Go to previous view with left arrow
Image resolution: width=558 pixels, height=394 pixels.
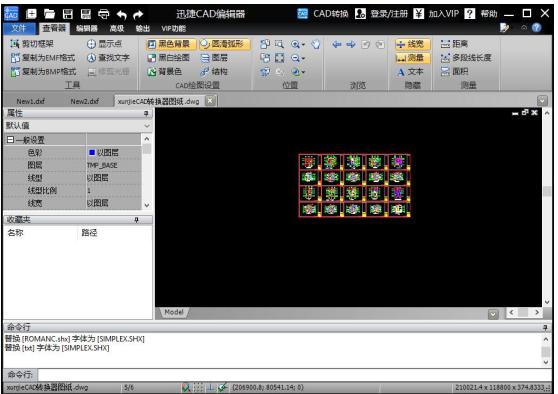click(x=337, y=44)
